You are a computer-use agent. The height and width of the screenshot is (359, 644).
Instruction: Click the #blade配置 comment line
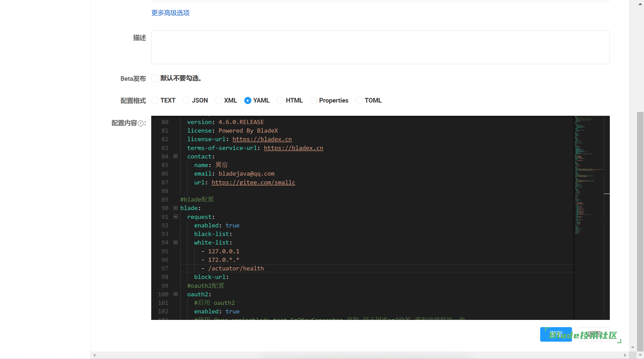(x=197, y=199)
